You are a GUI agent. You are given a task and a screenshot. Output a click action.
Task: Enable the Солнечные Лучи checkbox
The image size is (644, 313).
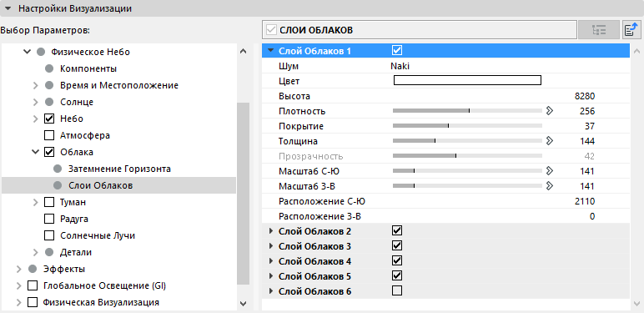49,235
